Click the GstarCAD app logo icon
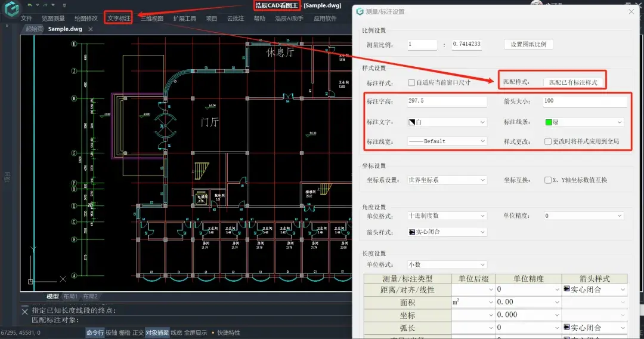 [11, 8]
